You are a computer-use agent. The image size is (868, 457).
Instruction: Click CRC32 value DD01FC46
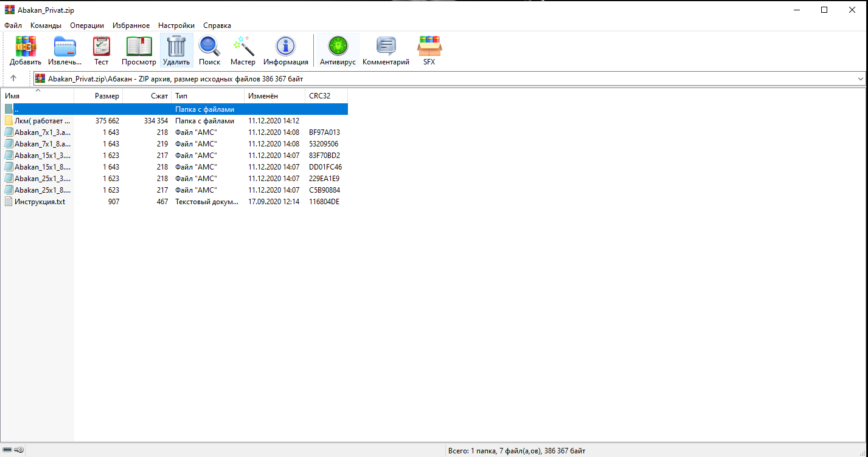[x=325, y=167]
